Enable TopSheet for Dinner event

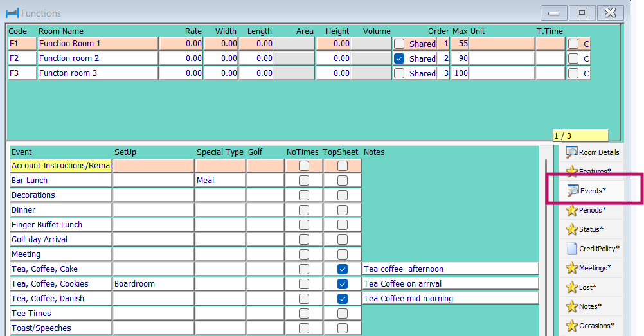pyautogui.click(x=342, y=210)
